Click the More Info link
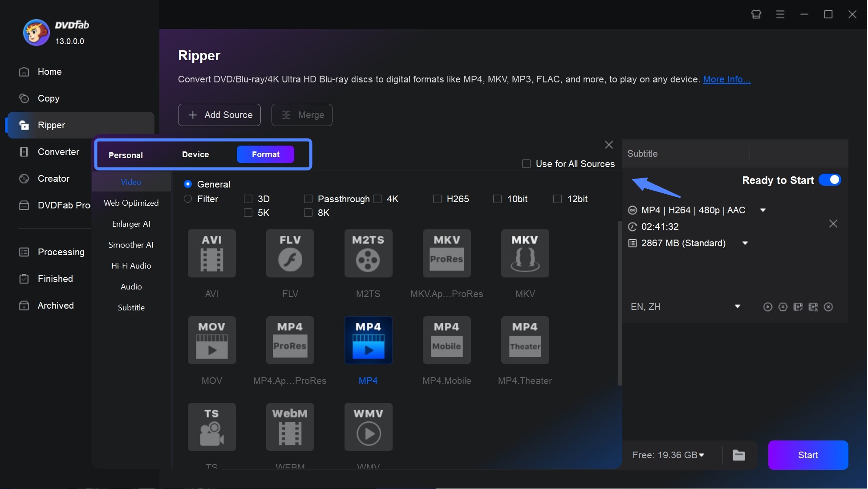Viewport: 868px width, 489px height. tap(727, 78)
